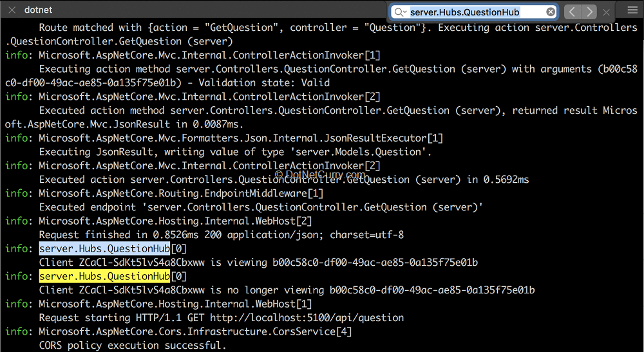Viewport: 644px width, 352px height.
Task: Open the magnifier search options dropdown
Action: tap(400, 12)
